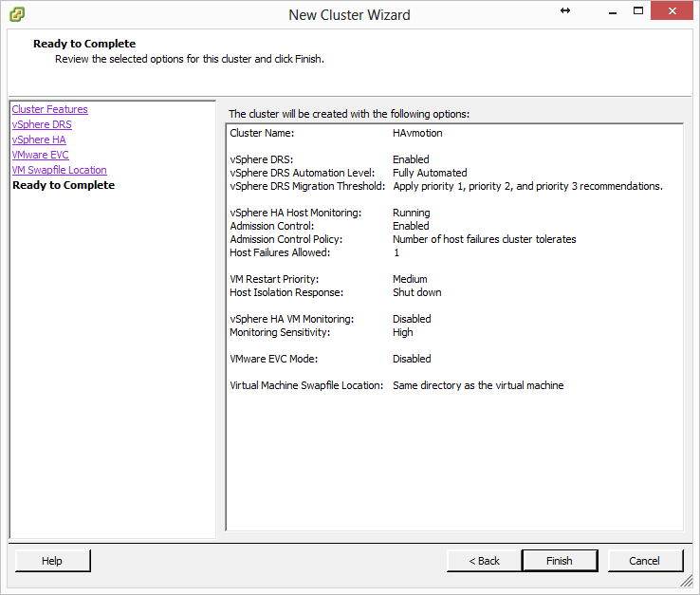
Task: Click the Same directory swapfile location value
Action: [x=478, y=385]
